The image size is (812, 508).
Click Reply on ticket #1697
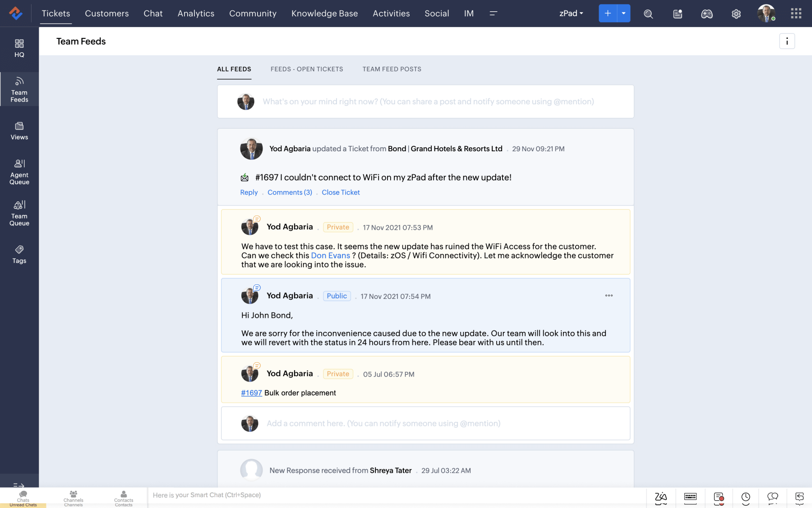249,192
